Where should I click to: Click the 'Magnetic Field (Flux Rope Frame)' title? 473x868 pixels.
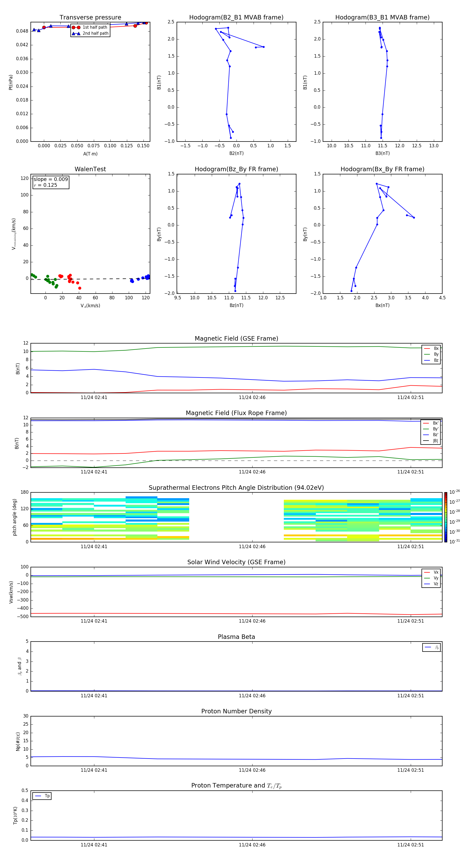tap(236, 413)
